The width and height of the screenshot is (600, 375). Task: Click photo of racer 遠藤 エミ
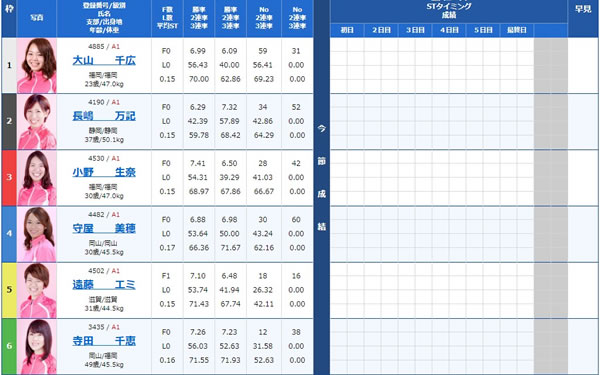pos(37,290)
